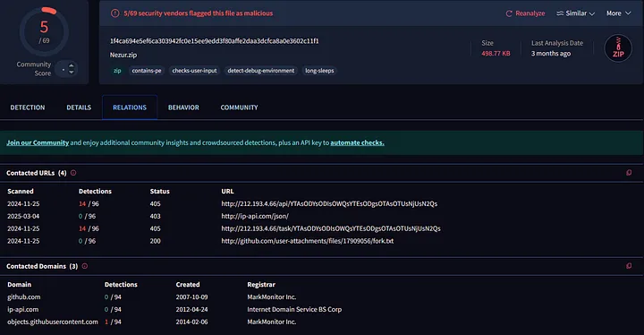Click the 2014-02-06 created date
Viewport: 644px width, 335px height.
point(191,322)
